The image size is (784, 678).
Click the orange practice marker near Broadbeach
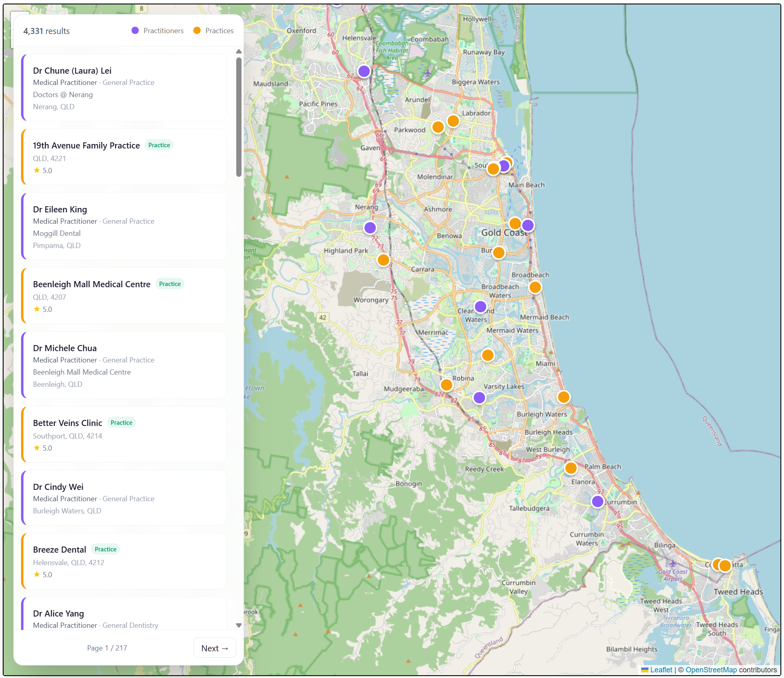pos(535,287)
